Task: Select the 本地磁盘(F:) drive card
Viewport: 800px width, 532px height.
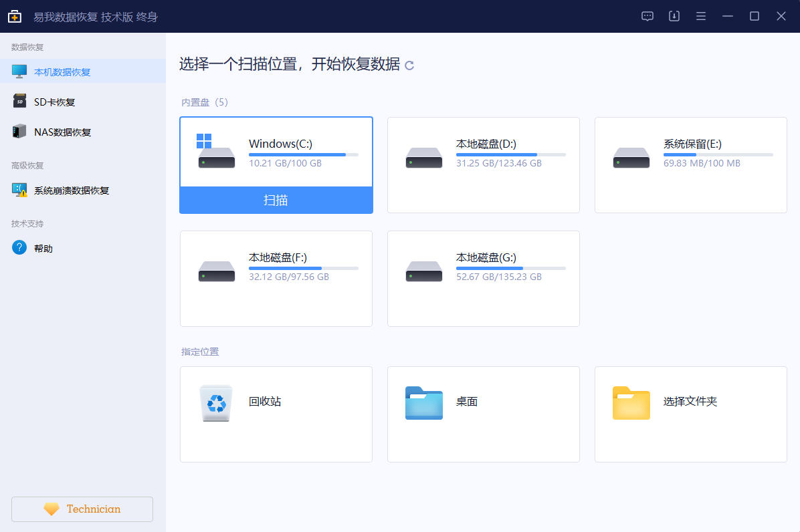Action: [276, 279]
